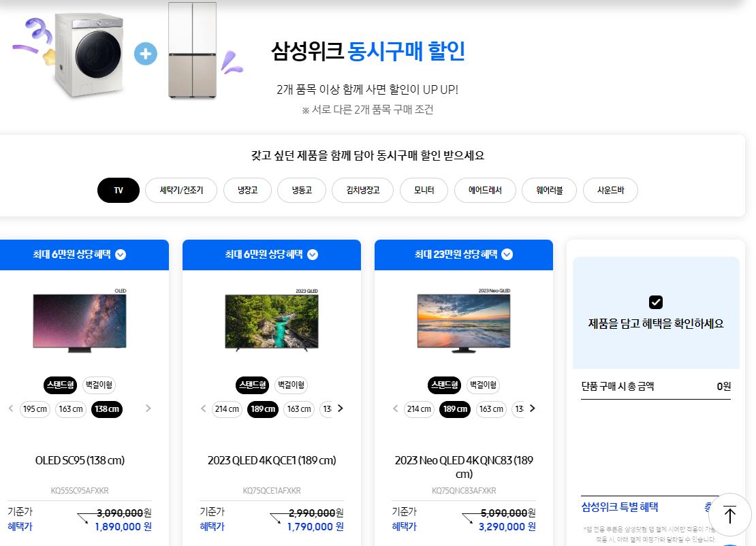The height and width of the screenshot is (546, 756).
Task: Select 벽걸이형 for QLED 4K QCE1
Action: [x=292, y=385]
